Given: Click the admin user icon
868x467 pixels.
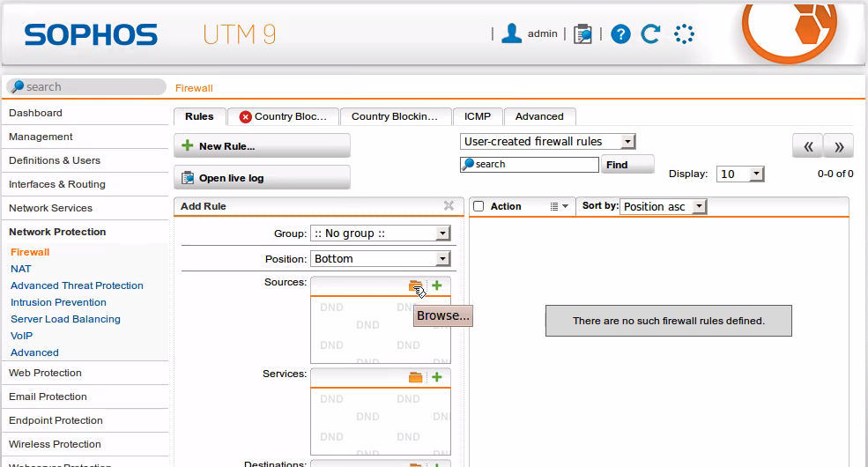Looking at the screenshot, I should pos(511,33).
